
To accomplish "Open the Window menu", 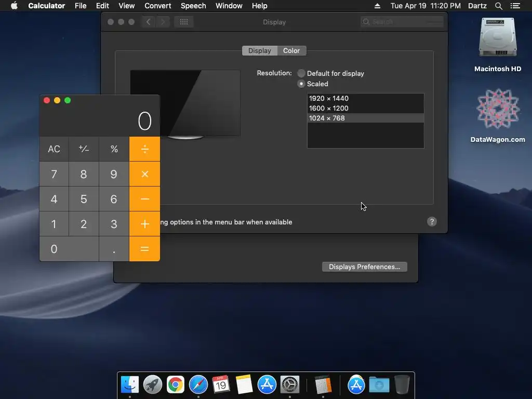I will (229, 6).
